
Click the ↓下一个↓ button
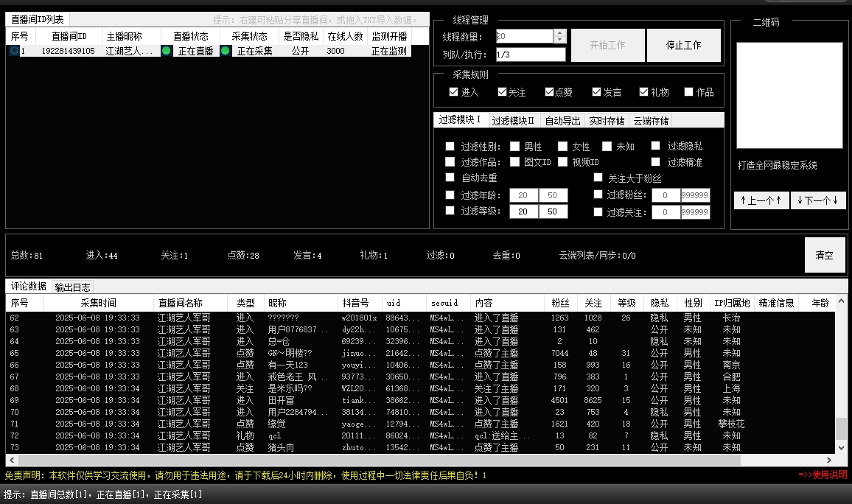click(818, 200)
